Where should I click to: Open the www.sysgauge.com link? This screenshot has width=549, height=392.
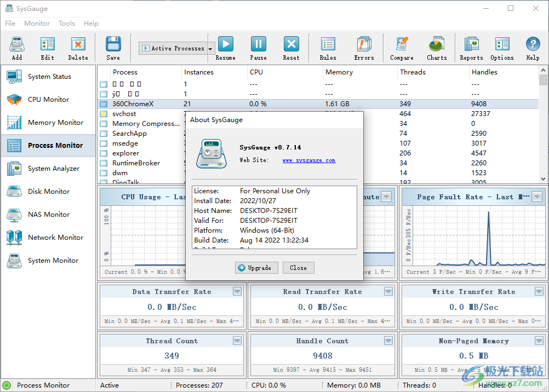[309, 160]
